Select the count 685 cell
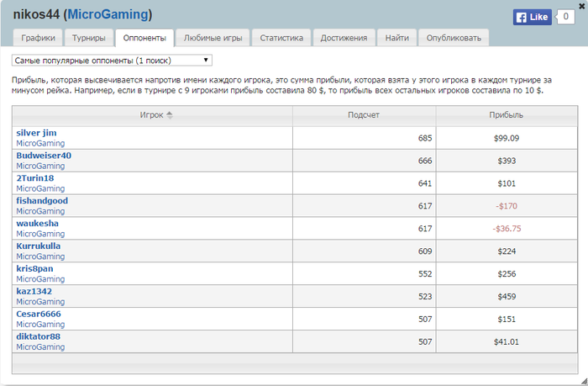588x386 pixels. pos(364,138)
